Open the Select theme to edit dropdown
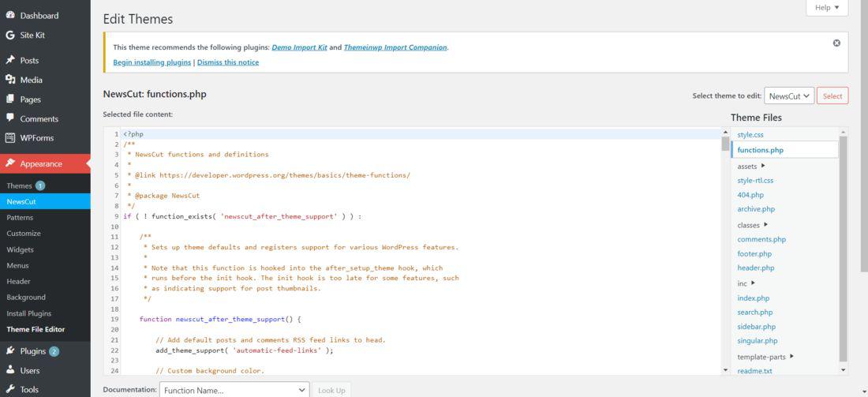868x397 pixels. 789,96
